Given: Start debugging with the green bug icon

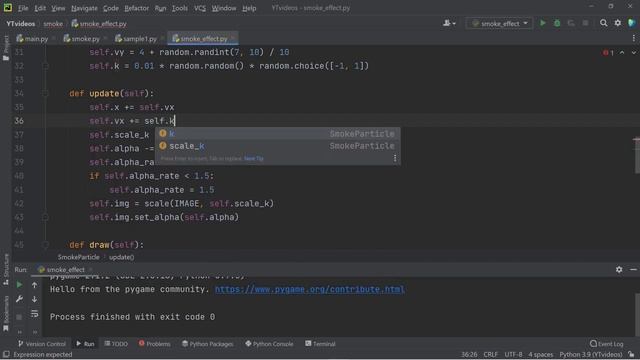Looking at the screenshot, I should click(x=557, y=23).
